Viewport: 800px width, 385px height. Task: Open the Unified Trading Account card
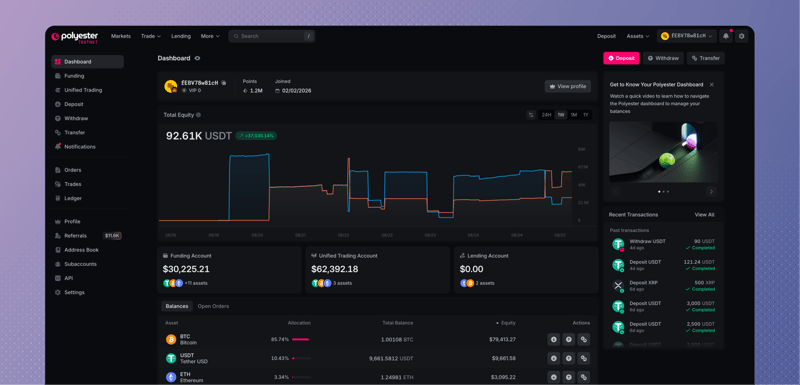tap(378, 270)
